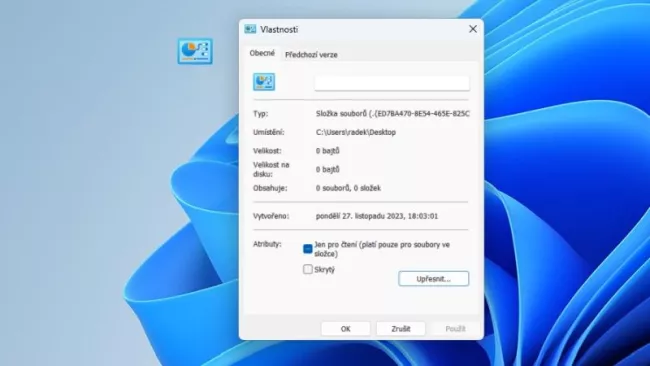Select the path text C:\Users\radek\Desktop
The width and height of the screenshot is (650, 366).
356,132
